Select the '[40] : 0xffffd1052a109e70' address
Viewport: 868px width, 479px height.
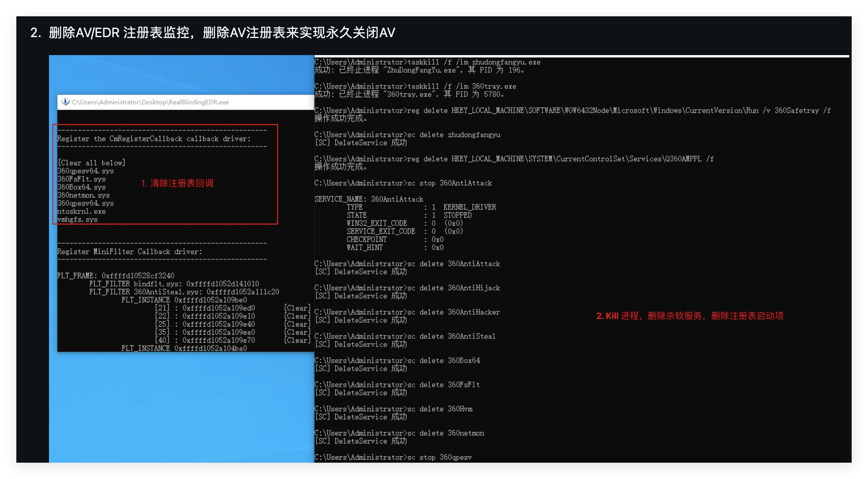205,340
